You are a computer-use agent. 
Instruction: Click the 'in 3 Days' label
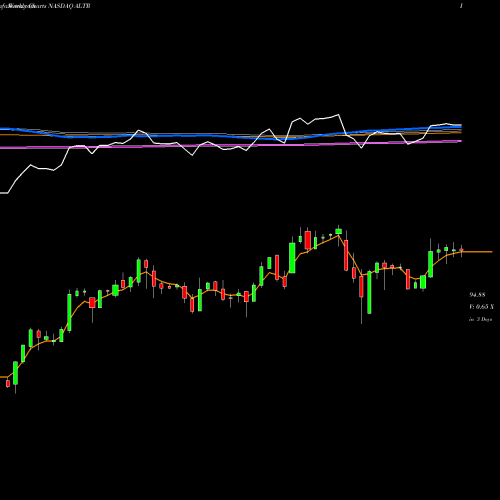480,319
